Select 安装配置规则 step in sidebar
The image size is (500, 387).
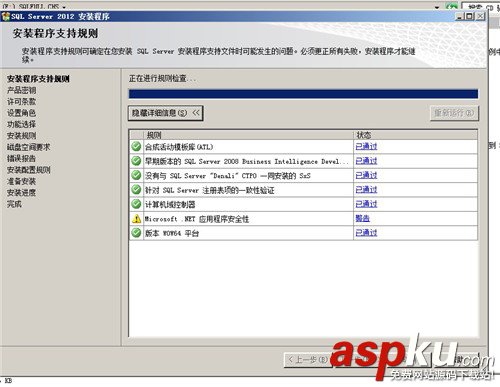coord(28,170)
